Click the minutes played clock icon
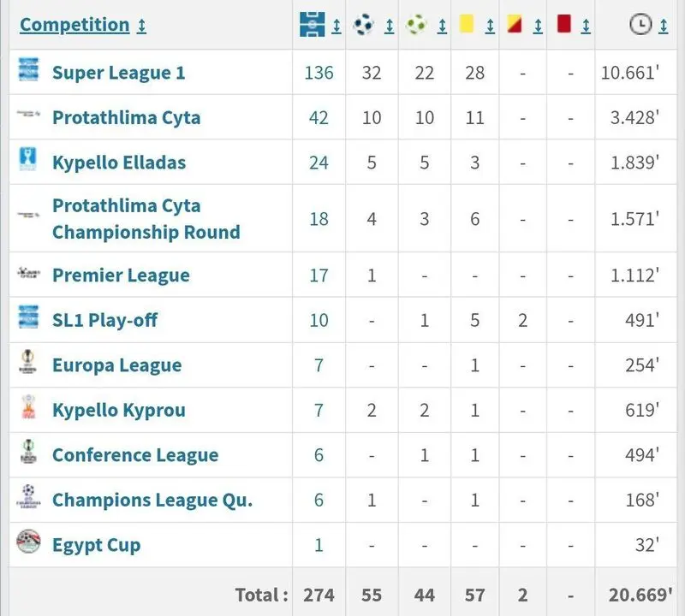 640,25
